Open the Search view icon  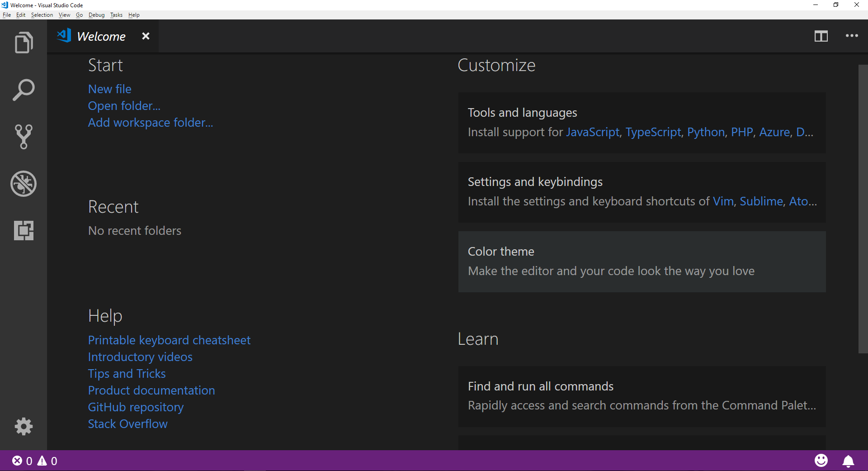point(24,90)
